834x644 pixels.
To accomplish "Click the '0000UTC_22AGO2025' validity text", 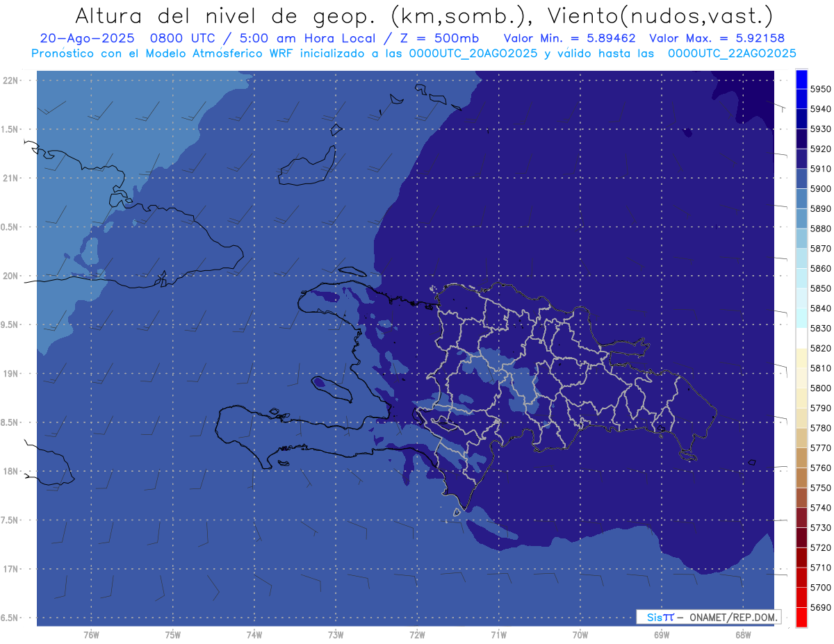I will click(x=732, y=53).
